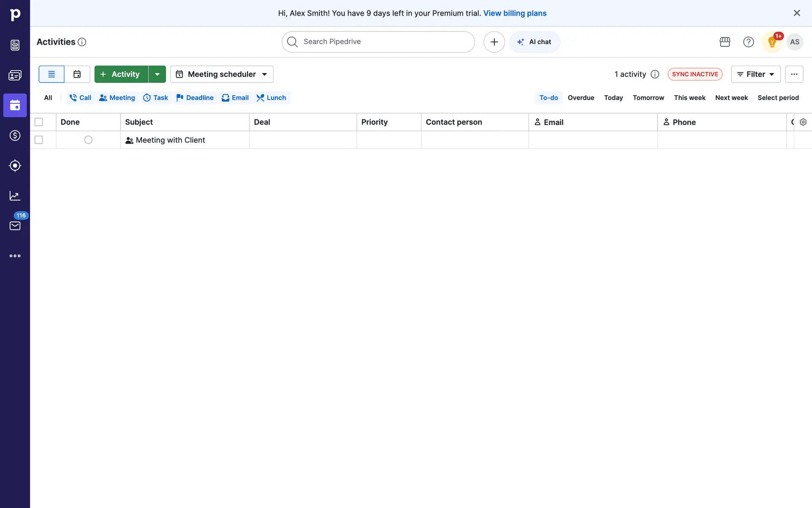
Task: Expand the green Activity dropdown arrow
Action: [157, 74]
